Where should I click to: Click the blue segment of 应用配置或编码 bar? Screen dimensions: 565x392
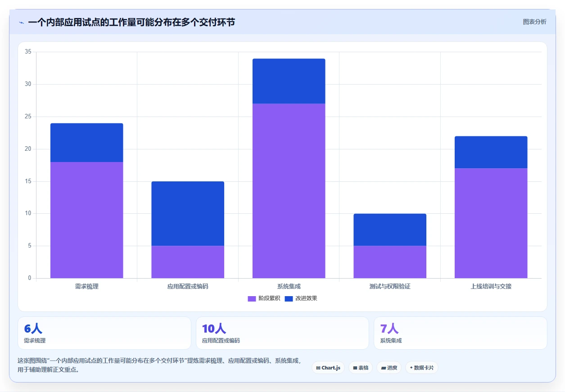click(188, 214)
